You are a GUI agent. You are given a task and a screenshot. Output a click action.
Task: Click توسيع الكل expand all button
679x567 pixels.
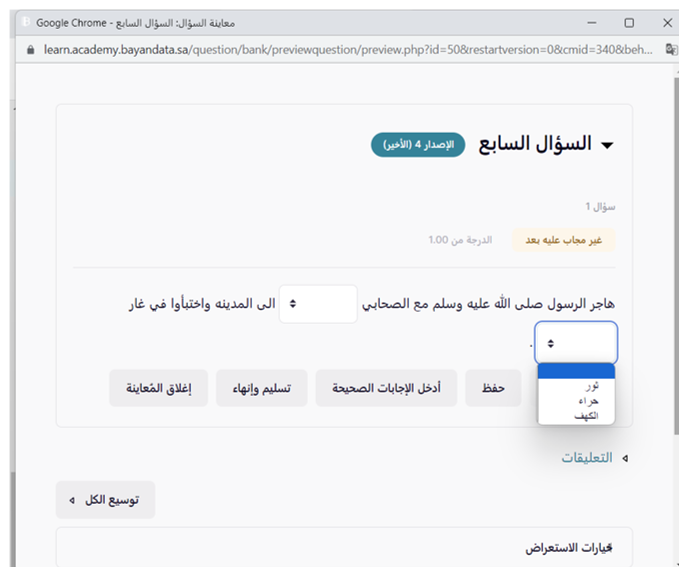click(105, 499)
